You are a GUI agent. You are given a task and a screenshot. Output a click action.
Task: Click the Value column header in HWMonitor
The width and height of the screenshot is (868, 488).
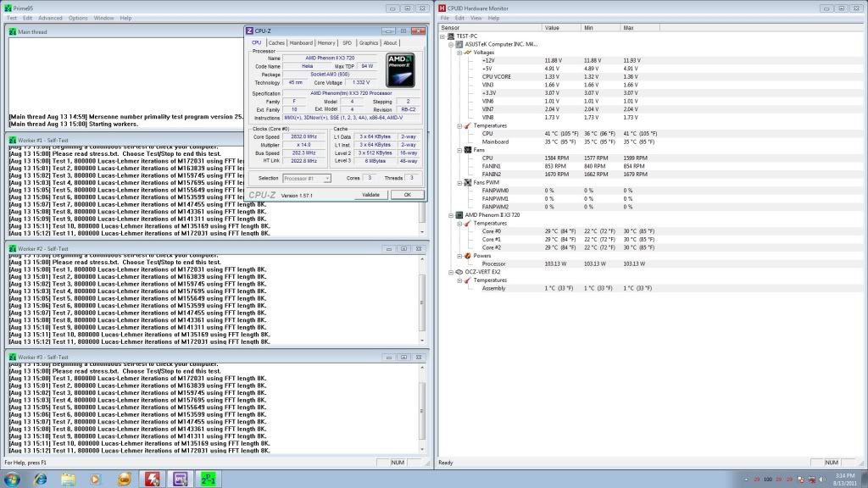pos(561,28)
